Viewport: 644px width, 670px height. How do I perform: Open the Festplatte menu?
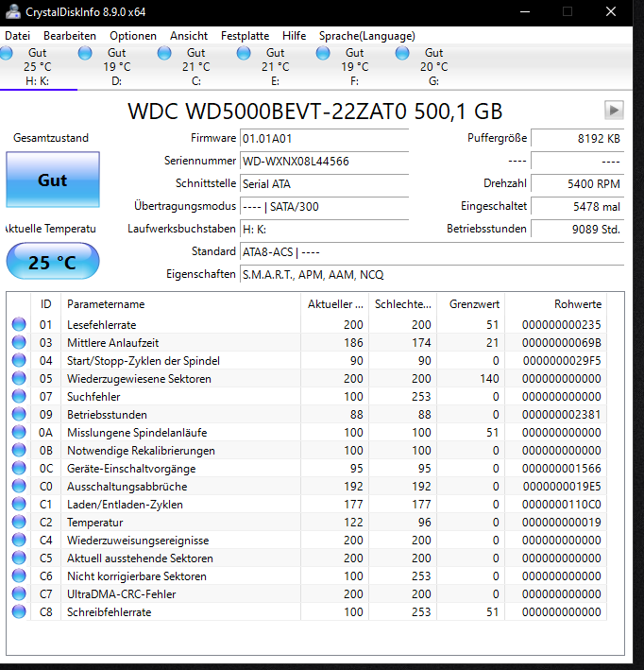pyautogui.click(x=246, y=36)
